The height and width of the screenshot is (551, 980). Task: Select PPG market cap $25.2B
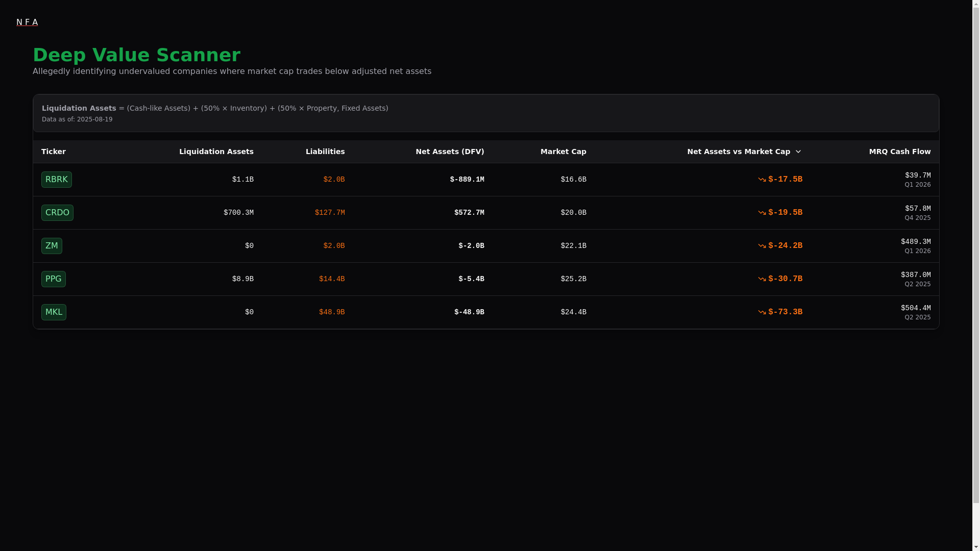pos(574,279)
